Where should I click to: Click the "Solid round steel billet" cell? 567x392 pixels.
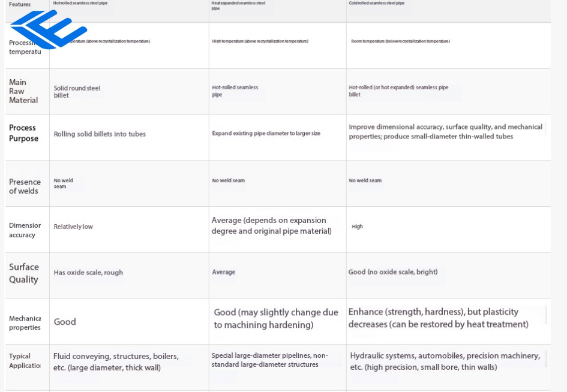77,92
